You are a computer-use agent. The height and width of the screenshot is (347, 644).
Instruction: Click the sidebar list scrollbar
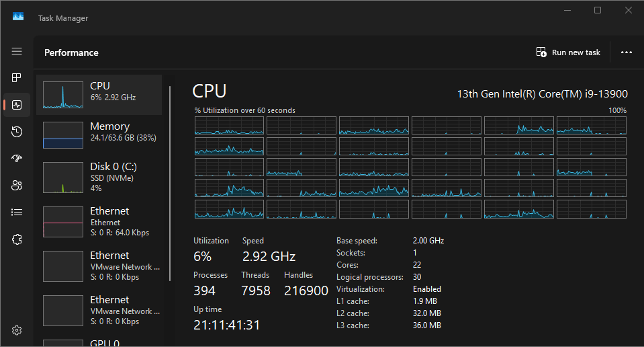(x=170, y=184)
